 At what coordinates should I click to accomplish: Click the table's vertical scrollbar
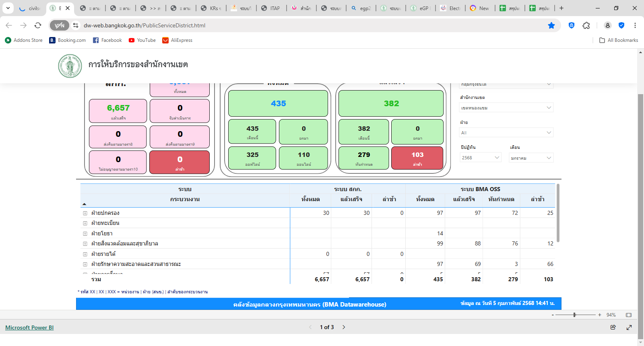click(558, 213)
